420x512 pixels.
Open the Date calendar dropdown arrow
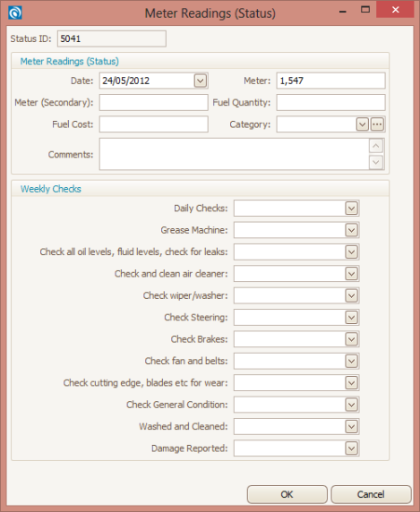click(201, 81)
